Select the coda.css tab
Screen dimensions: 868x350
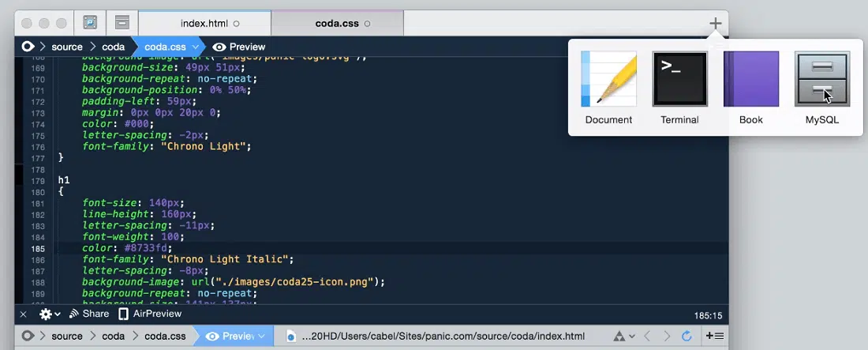click(x=337, y=24)
